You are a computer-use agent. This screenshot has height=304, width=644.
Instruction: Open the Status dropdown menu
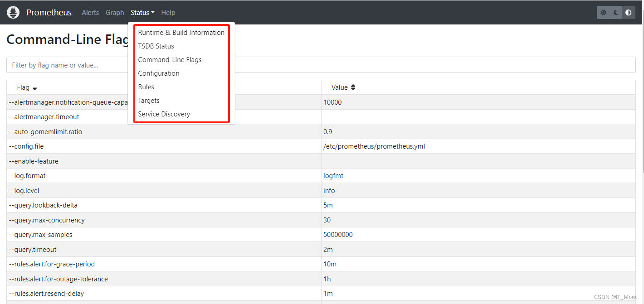tap(142, 13)
